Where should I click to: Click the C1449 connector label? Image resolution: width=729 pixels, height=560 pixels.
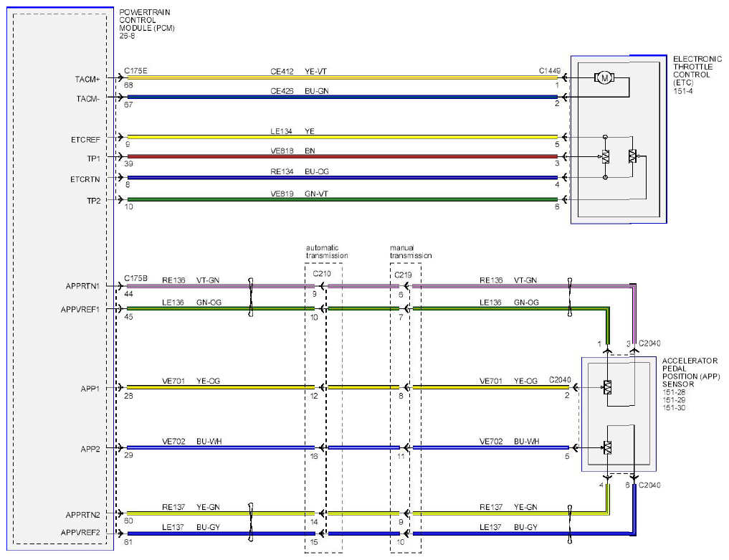550,71
